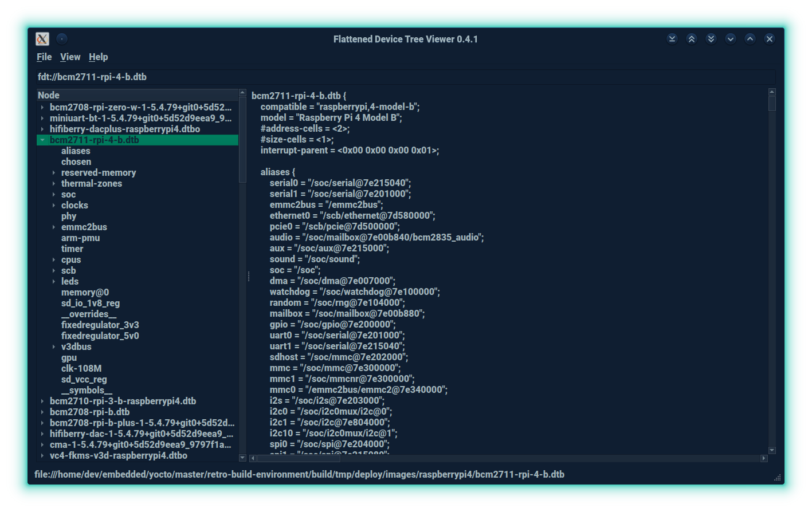Image resolution: width=812 pixels, height=512 pixels.
Task: Expand the scb node arrow
Action: [x=54, y=270]
